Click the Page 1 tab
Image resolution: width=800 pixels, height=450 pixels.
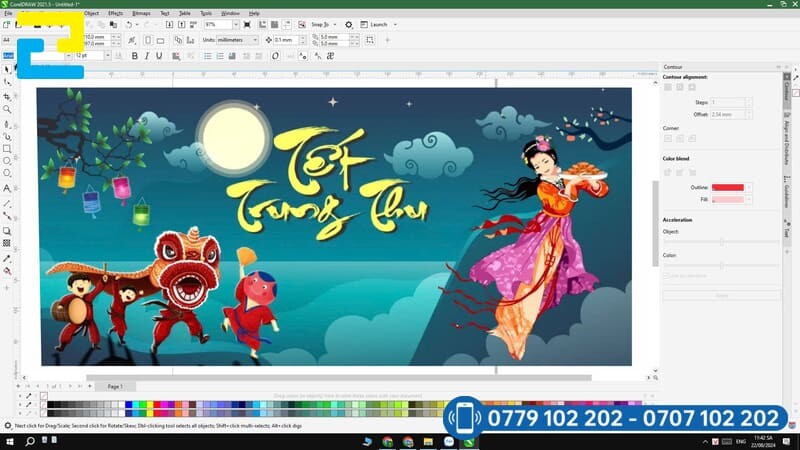pos(115,387)
